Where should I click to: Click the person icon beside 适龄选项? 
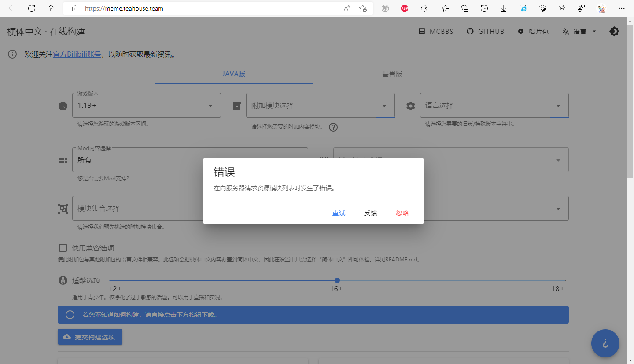(x=63, y=280)
